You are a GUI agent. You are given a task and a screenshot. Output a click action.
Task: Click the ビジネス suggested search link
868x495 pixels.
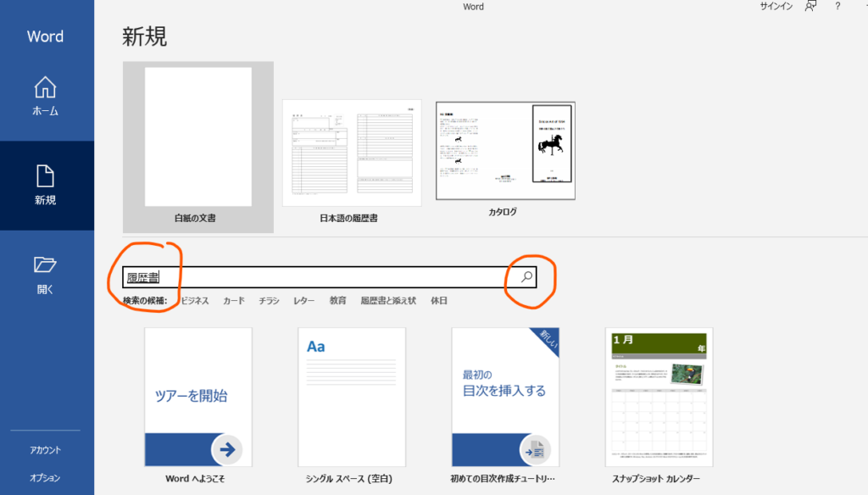[194, 301]
